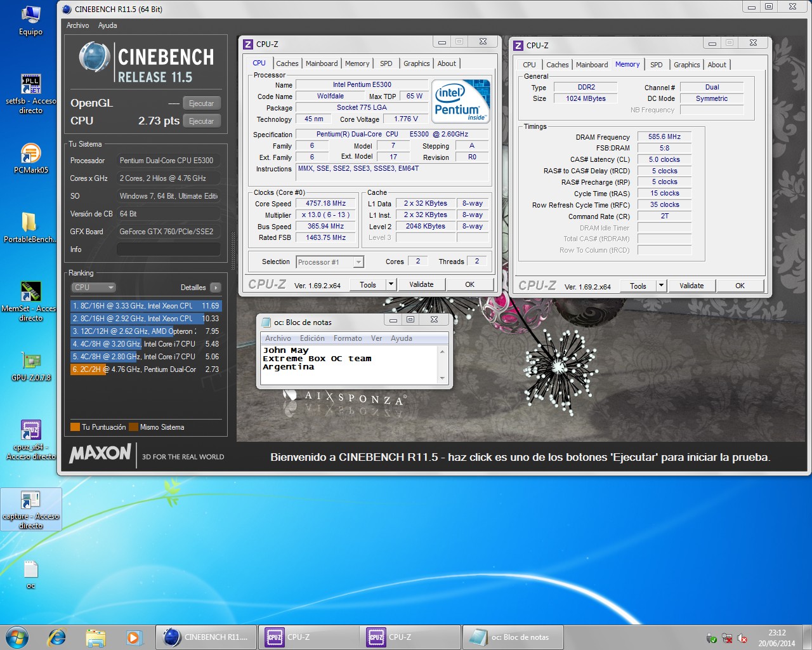Select ranking row 6 Pentium Dual-Core 2.73
This screenshot has height=650, width=812.
146,369
